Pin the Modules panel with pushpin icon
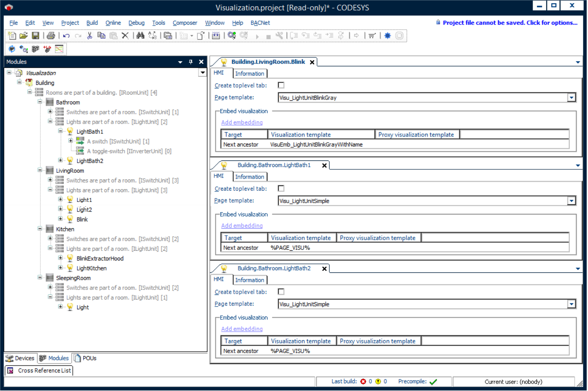This screenshot has height=391, width=588. click(x=191, y=62)
